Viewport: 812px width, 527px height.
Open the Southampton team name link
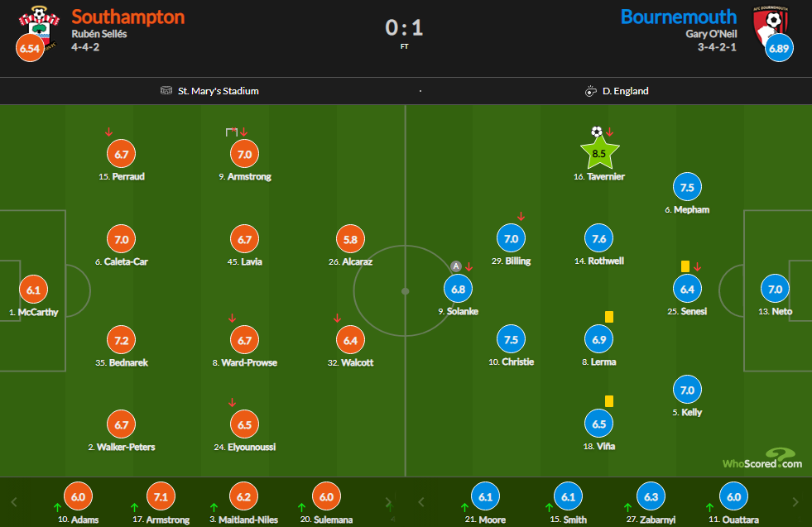point(128,17)
